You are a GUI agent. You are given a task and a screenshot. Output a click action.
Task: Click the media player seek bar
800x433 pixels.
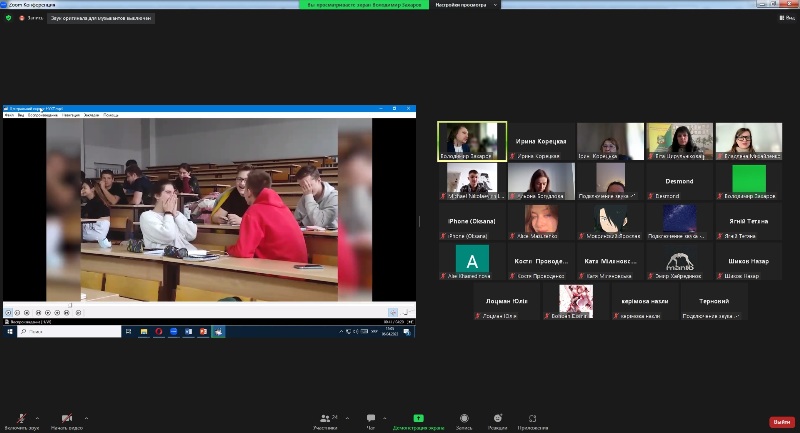coord(200,304)
